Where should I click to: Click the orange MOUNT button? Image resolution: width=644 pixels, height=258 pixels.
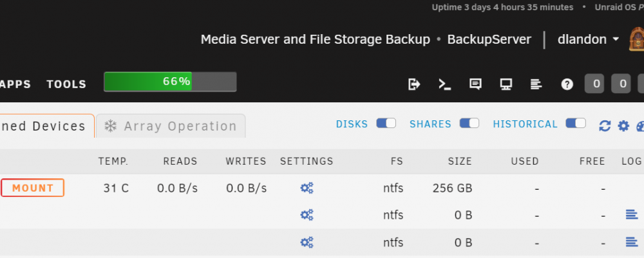click(x=33, y=188)
